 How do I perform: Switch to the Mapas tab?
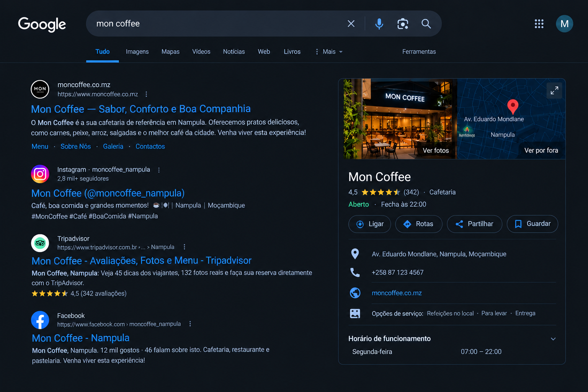pos(170,52)
